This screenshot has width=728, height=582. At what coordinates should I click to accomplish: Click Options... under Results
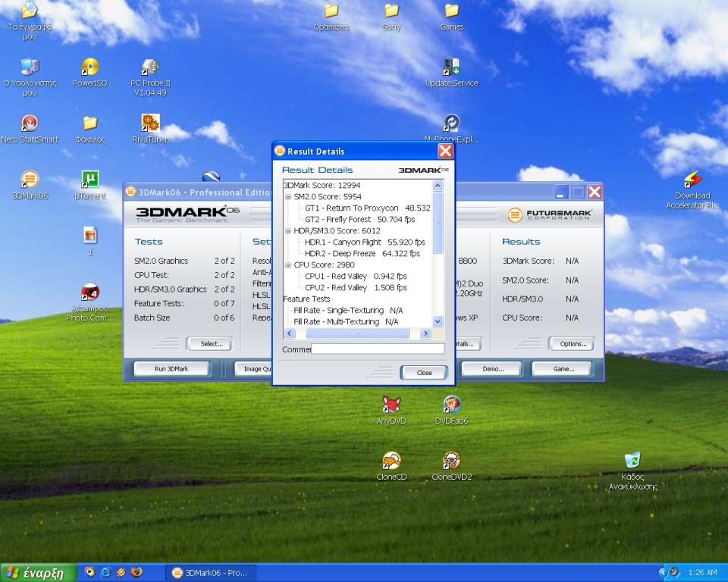[x=573, y=344]
